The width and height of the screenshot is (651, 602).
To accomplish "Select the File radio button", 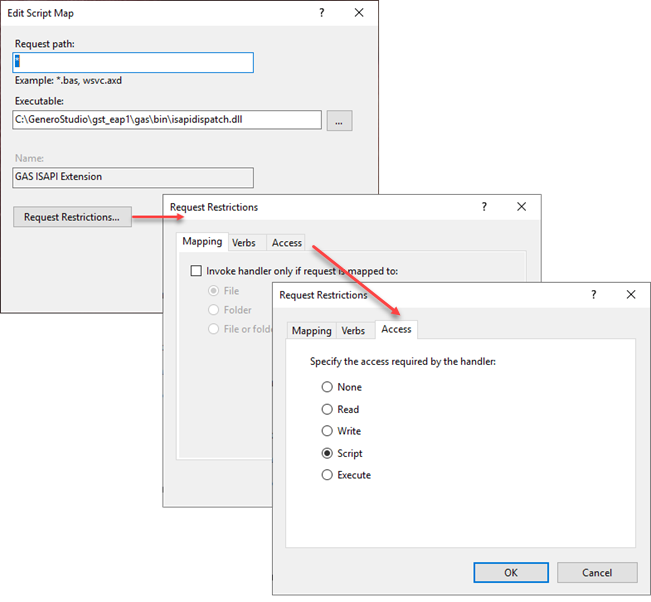I will coord(213,291).
